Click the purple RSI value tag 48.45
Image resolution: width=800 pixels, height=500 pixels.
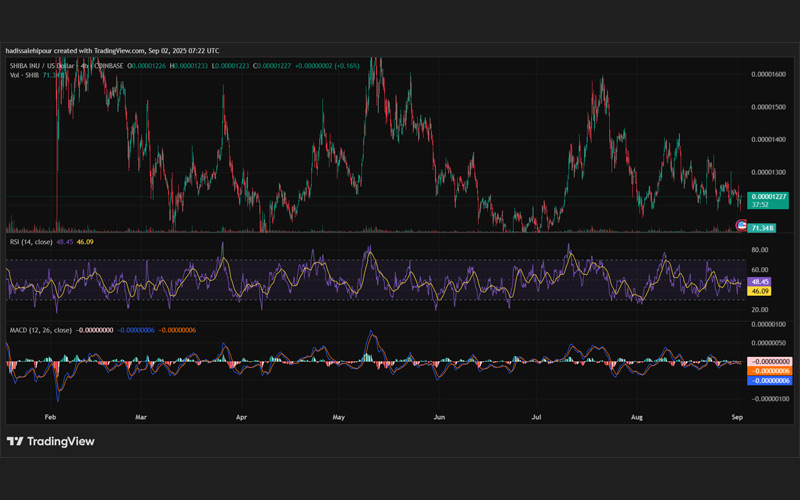click(759, 282)
